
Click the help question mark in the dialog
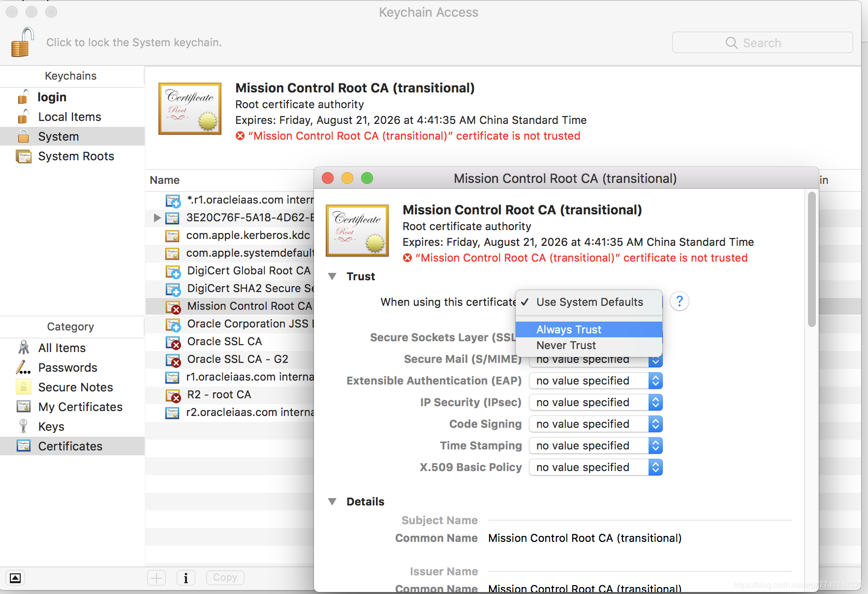pyautogui.click(x=679, y=301)
